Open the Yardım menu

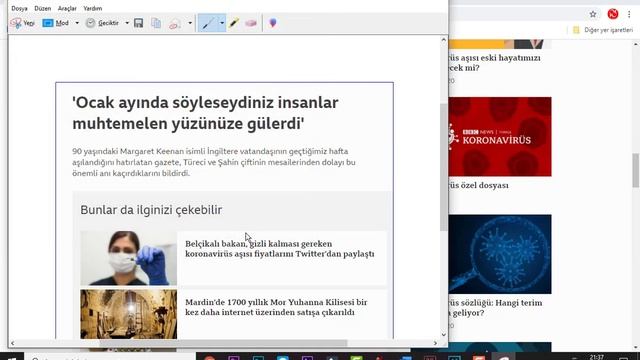(93, 8)
